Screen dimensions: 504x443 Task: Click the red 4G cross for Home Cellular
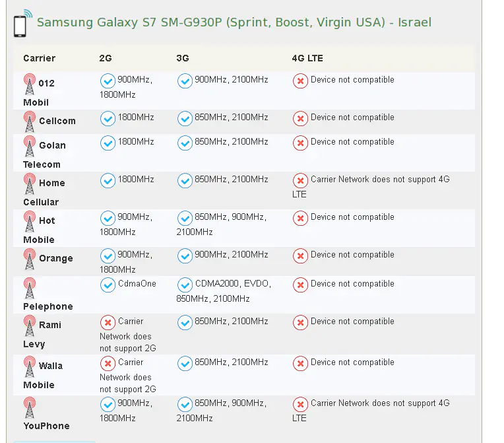pos(300,180)
